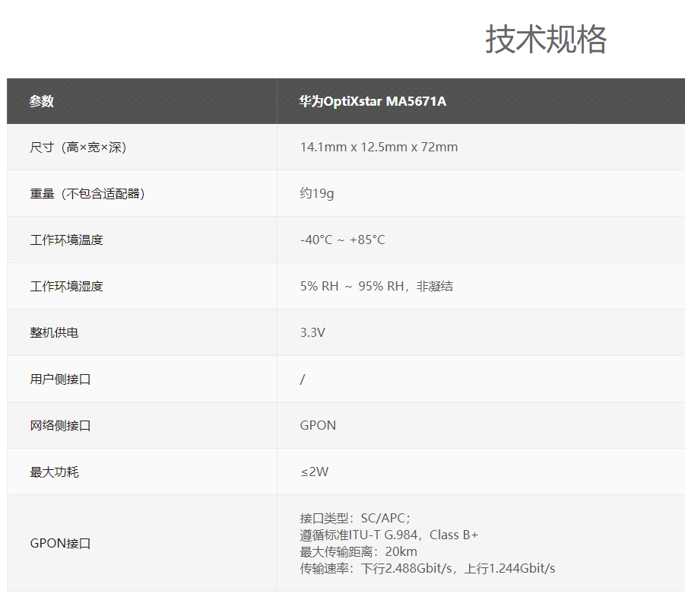
Task: Click the 最大功耗 label
Action: pyautogui.click(x=54, y=472)
